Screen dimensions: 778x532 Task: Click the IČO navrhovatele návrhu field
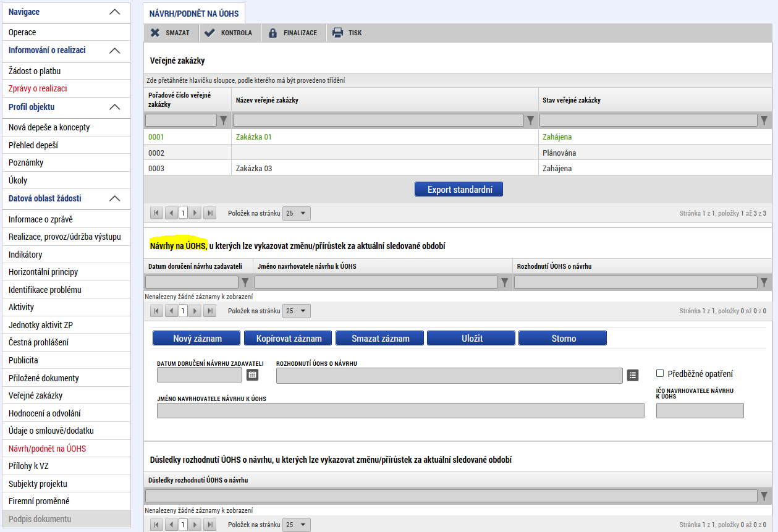tap(700, 411)
